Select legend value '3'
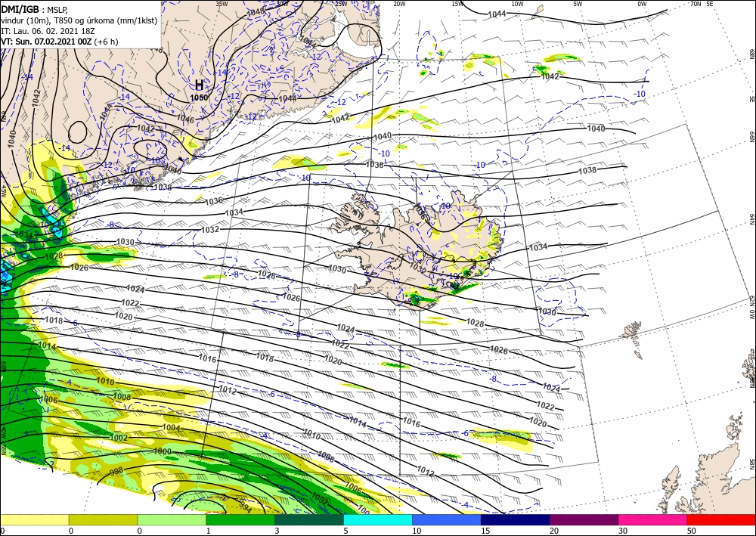The image size is (756, 536). pyautogui.click(x=277, y=531)
